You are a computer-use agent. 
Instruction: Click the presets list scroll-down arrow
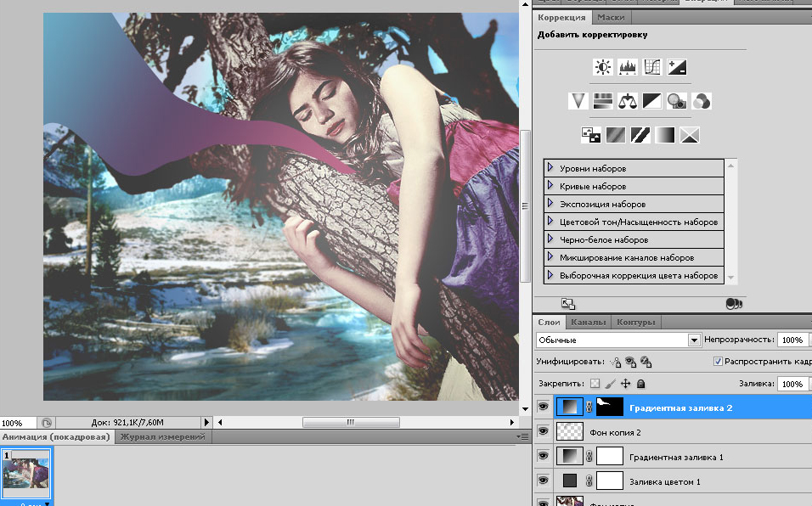(730, 278)
